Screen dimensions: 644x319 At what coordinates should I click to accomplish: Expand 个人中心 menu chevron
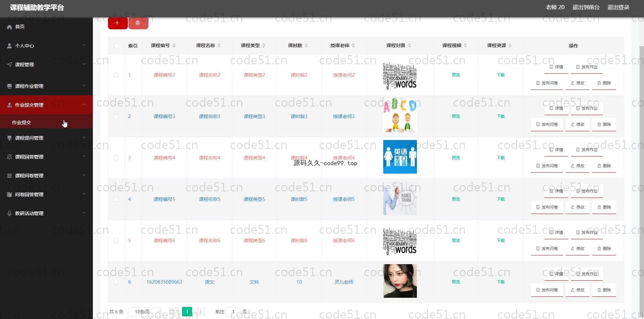84,45
